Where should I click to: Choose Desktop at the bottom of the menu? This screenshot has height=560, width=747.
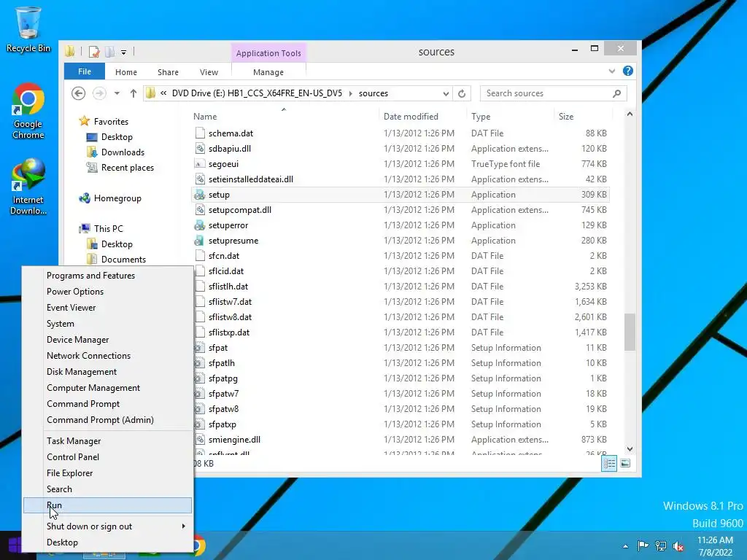pos(108,542)
